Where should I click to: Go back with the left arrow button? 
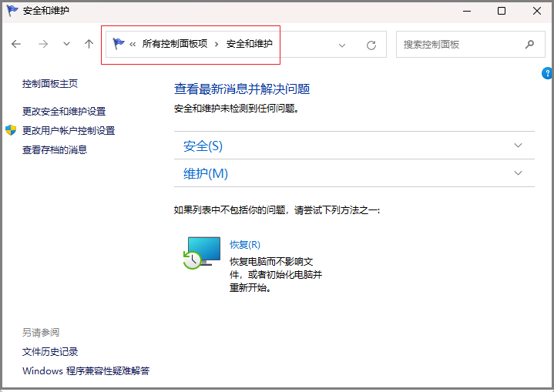click(16, 44)
